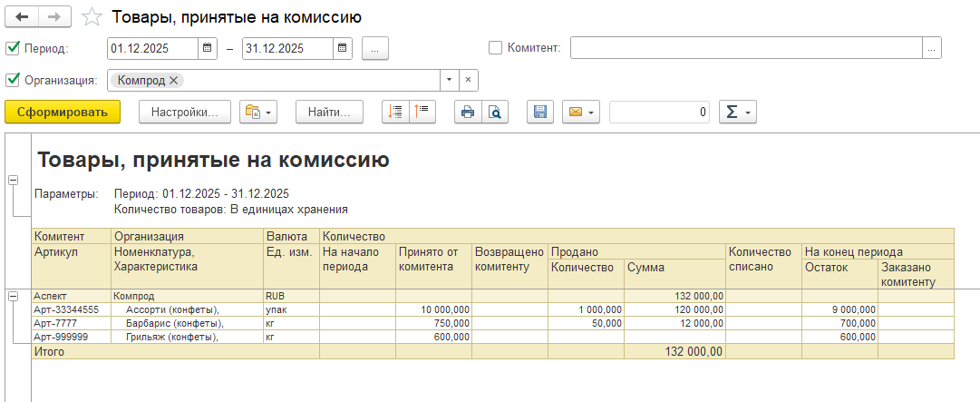Image resolution: width=980 pixels, height=402 pixels.
Task: Click into the Комитент input field
Action: point(745,48)
